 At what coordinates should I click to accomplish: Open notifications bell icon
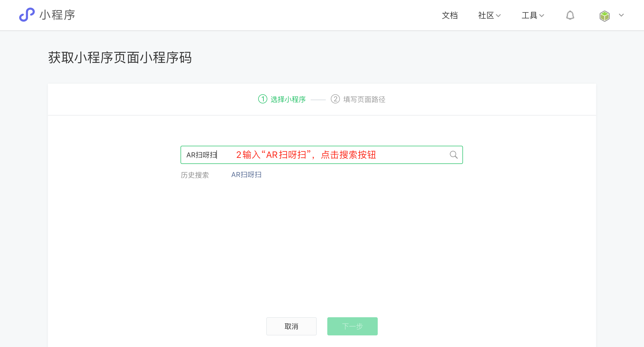[570, 15]
